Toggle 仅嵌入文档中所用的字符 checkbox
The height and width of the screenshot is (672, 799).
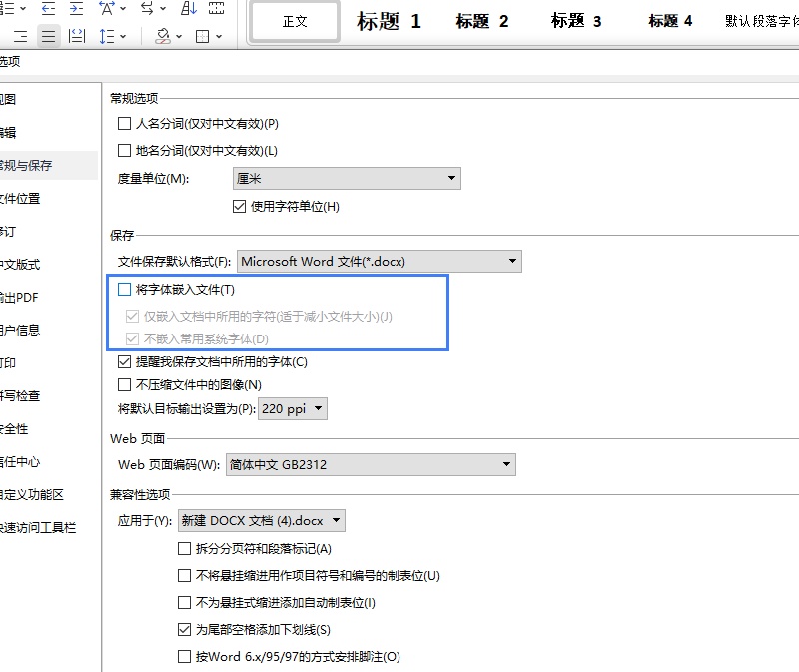(x=132, y=317)
